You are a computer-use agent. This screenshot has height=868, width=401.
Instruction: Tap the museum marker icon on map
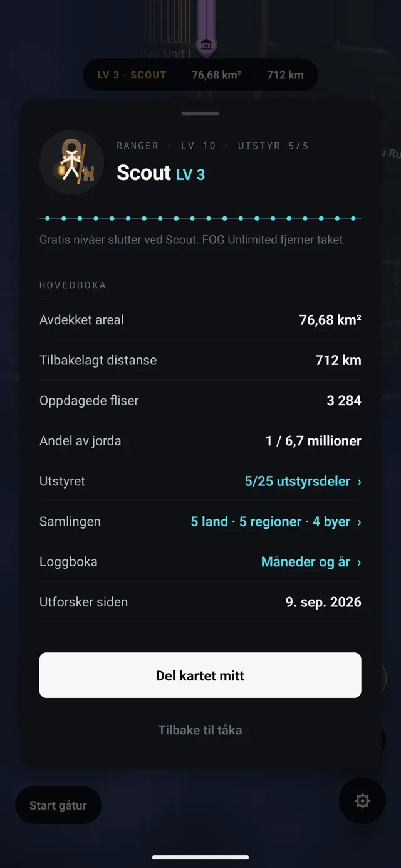tap(206, 45)
